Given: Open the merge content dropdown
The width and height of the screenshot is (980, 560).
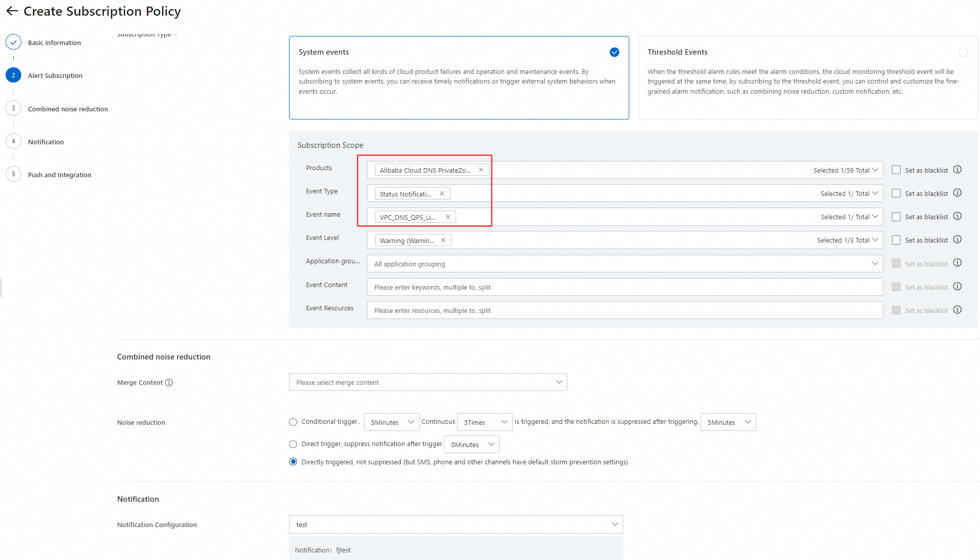Looking at the screenshot, I should tap(428, 382).
